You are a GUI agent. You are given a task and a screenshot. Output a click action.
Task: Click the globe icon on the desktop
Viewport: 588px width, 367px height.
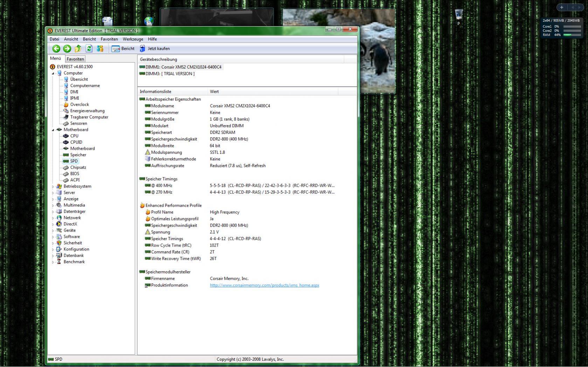[149, 21]
